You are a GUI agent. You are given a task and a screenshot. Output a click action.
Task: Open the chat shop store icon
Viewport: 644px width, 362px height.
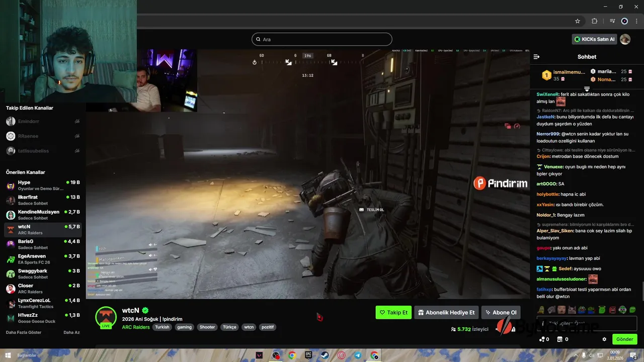[x=559, y=339]
